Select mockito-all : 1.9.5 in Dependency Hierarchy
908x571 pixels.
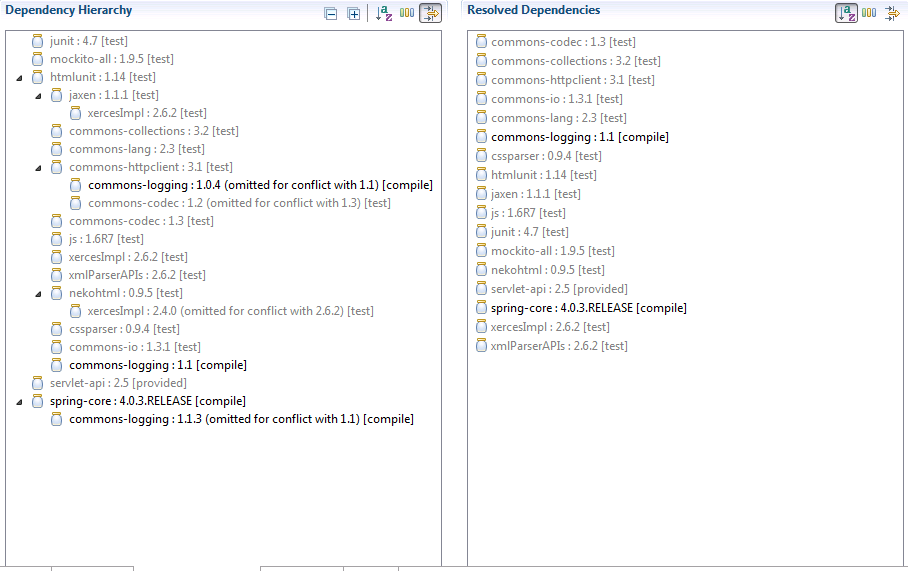(112, 59)
